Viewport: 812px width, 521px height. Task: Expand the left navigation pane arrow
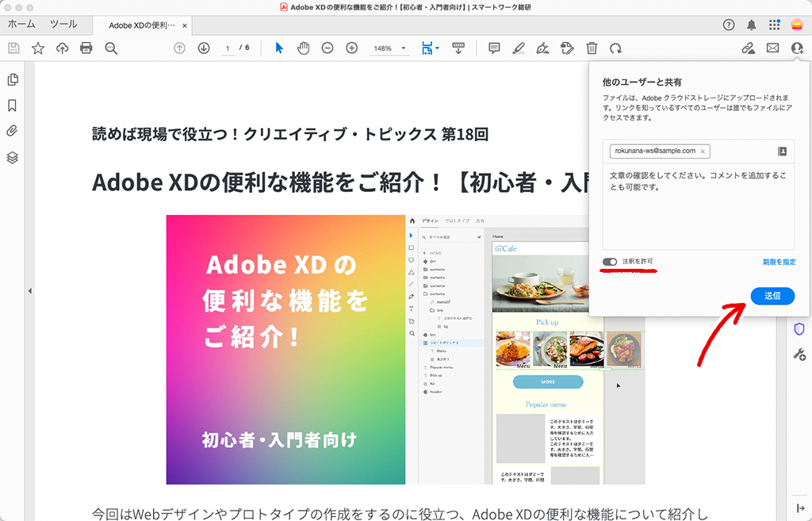pos(30,291)
